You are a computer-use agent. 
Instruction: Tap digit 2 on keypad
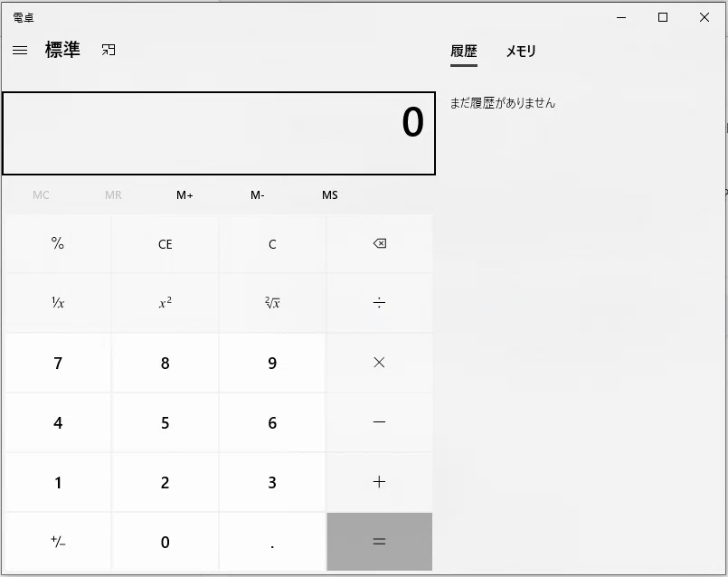point(165,482)
